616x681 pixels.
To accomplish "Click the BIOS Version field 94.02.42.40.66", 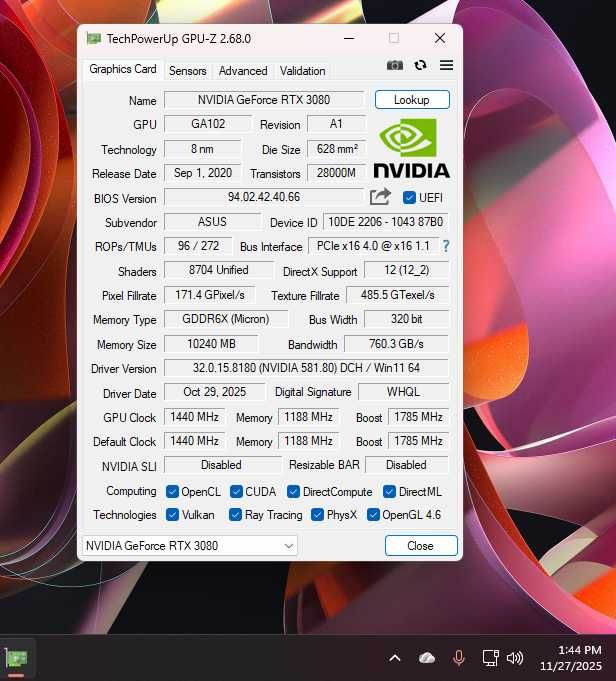I will [264, 197].
